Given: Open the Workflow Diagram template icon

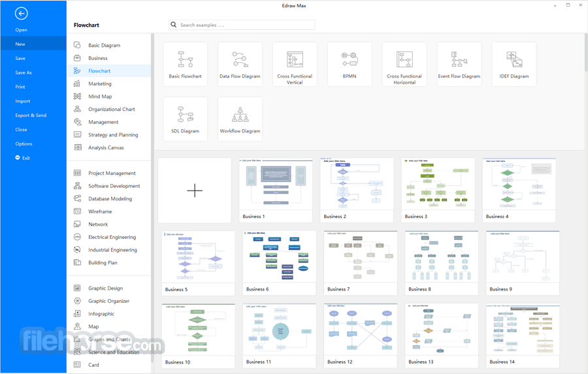Looking at the screenshot, I should click(240, 114).
